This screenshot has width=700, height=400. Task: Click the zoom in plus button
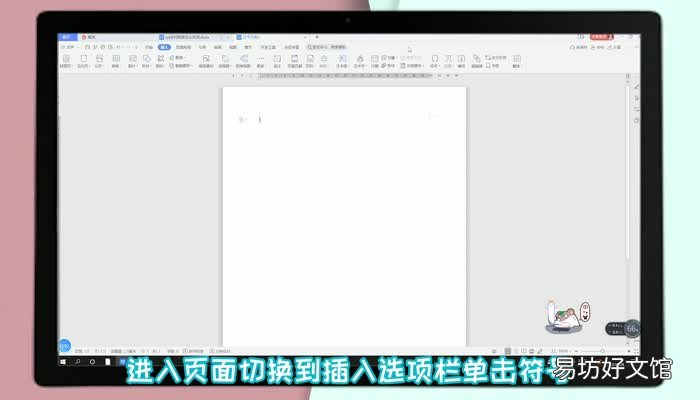coord(629,351)
